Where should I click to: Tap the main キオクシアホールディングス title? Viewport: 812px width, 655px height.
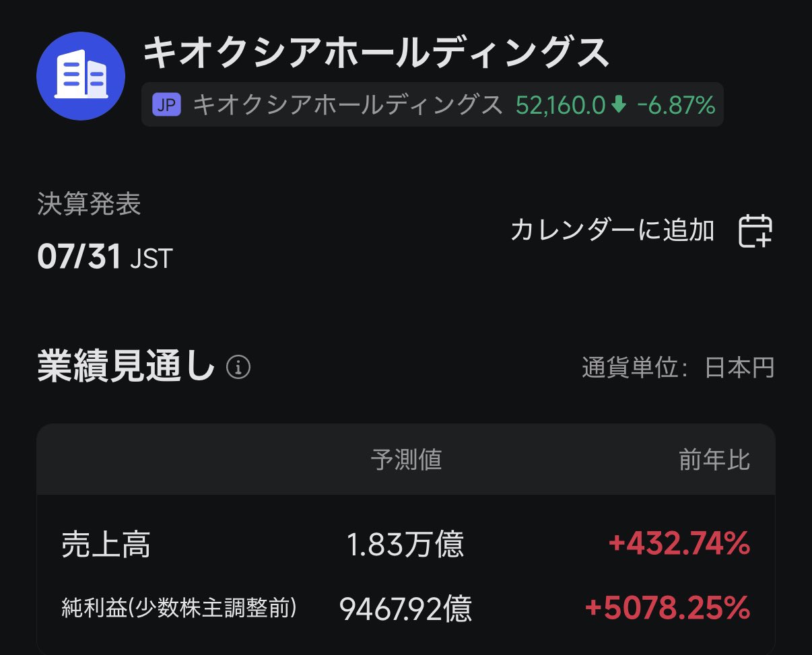point(376,53)
